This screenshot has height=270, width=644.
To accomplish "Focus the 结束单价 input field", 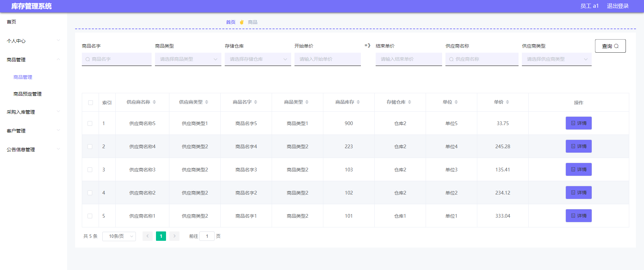I will 409,59.
